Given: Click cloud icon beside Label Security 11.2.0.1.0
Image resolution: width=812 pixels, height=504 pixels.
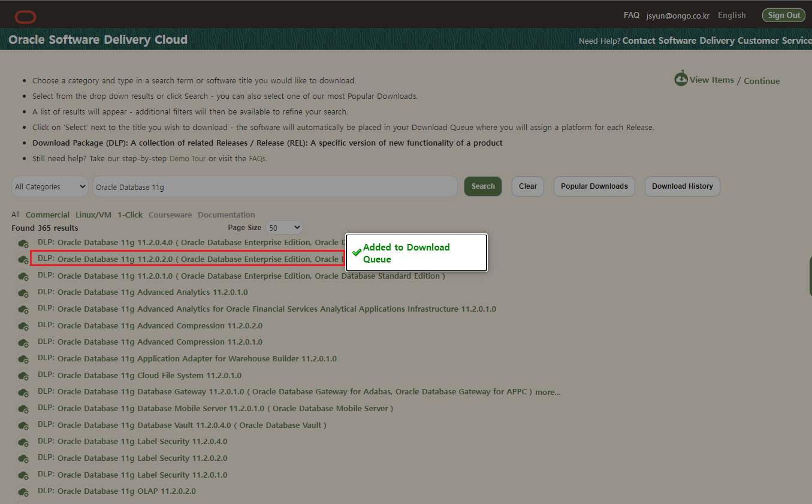Looking at the screenshot, I should tap(23, 476).
